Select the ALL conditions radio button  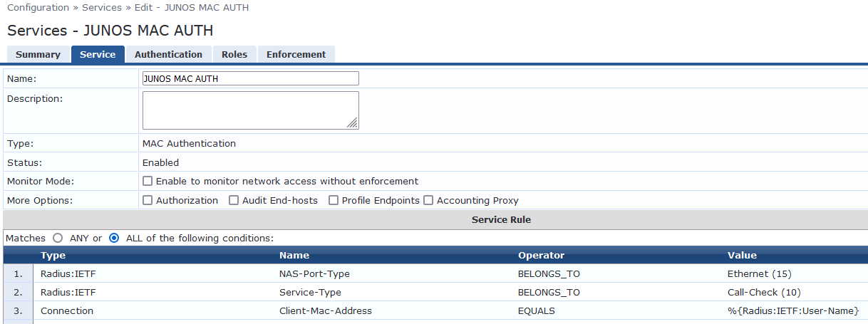click(x=114, y=239)
